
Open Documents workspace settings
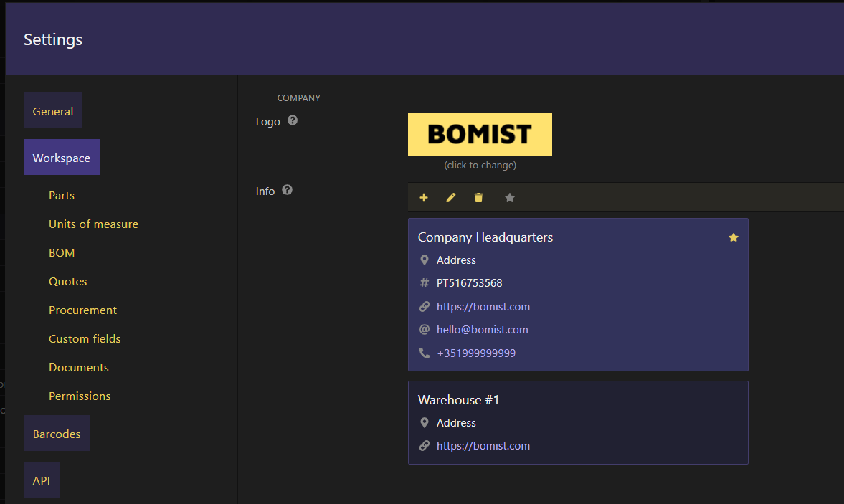pos(79,367)
